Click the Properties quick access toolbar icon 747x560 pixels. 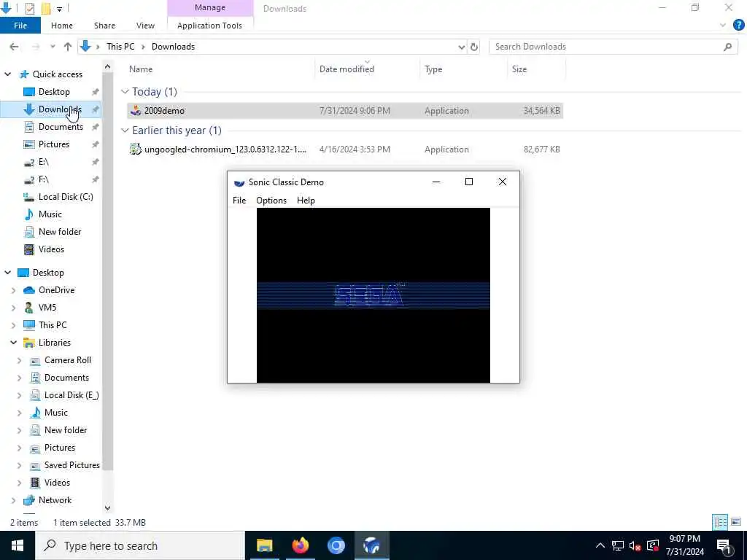(x=29, y=8)
